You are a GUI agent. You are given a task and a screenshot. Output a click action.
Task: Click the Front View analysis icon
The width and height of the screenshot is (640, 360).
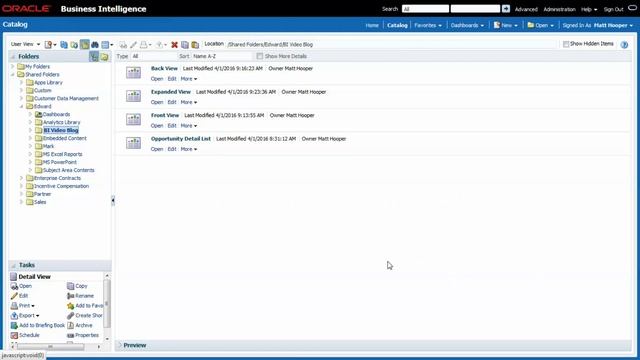pos(133,119)
